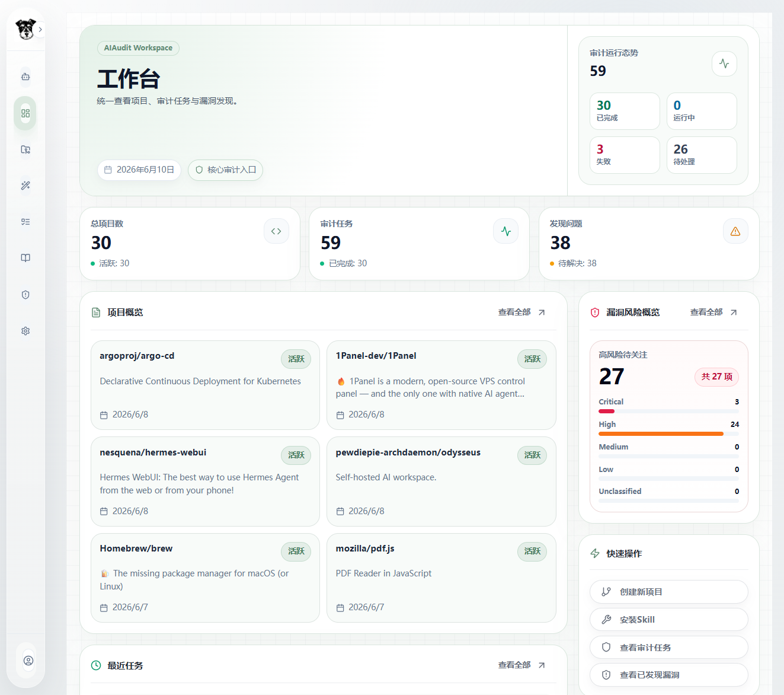Expand the sidebar with the chevron
784x695 pixels.
point(40,29)
